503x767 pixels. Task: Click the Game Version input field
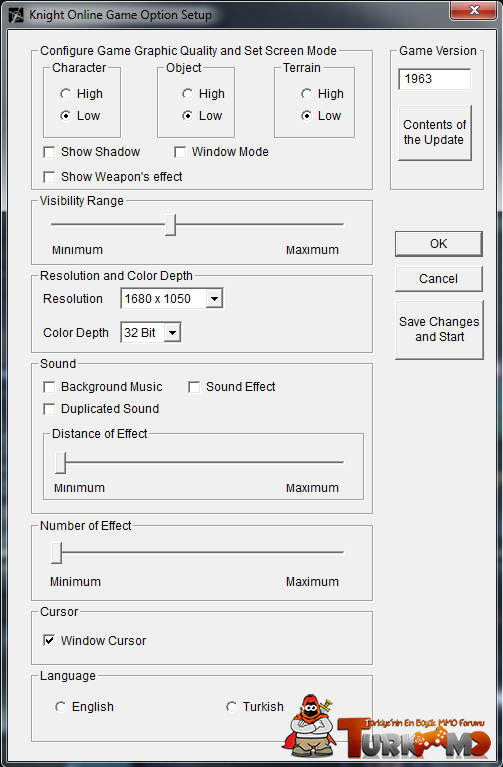[434, 79]
